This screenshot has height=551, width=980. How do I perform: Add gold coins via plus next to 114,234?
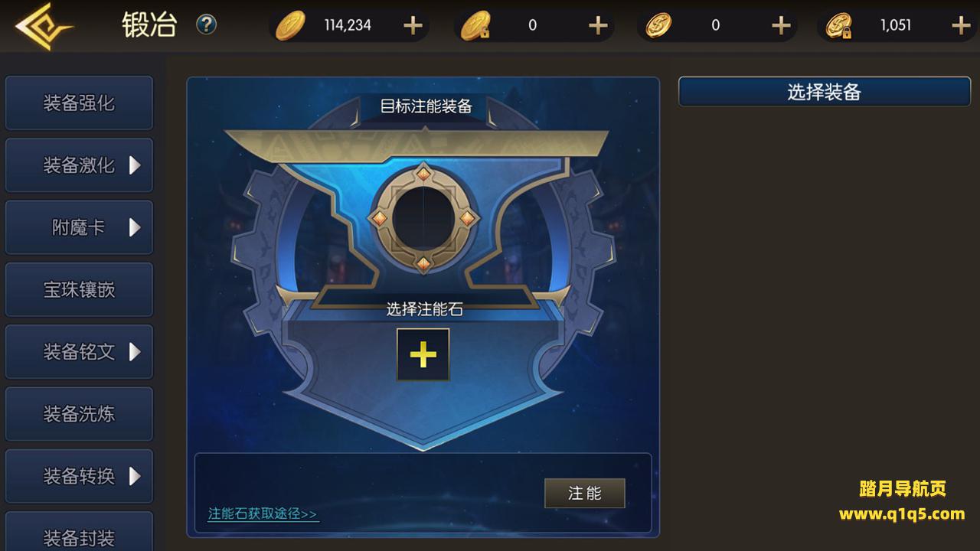(x=413, y=25)
